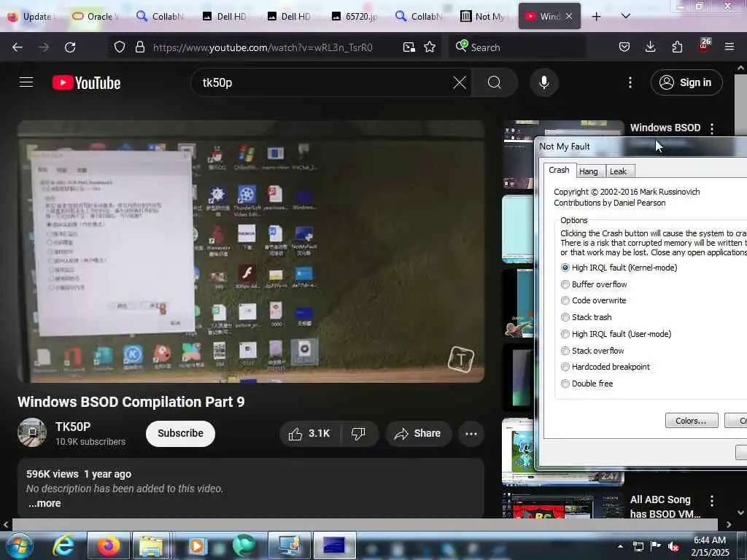Like the video, 3.1K likes
This screenshot has width=747, height=560.
[309, 433]
